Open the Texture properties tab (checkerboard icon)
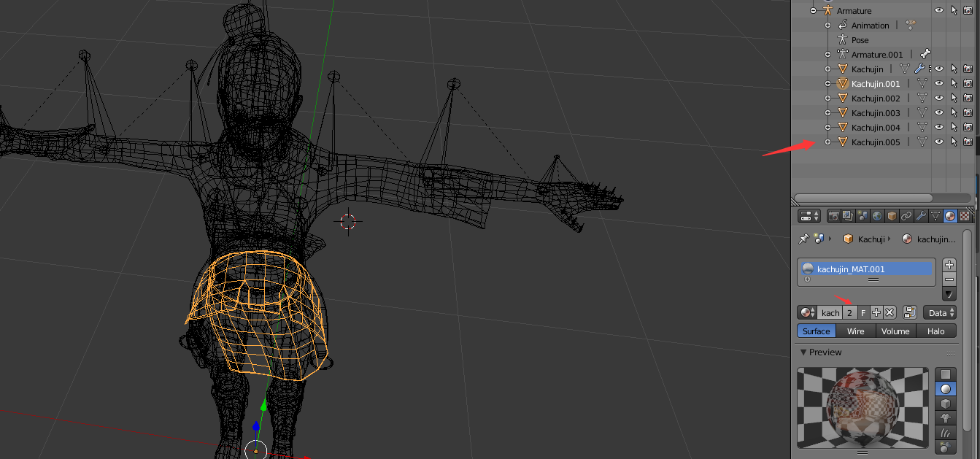Screen dimensions: 980x459 click(965, 216)
